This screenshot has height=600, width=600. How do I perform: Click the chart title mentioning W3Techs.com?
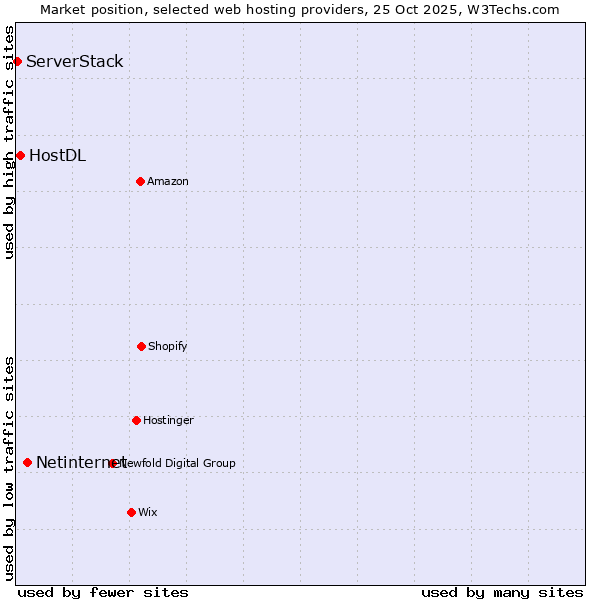click(x=300, y=9)
